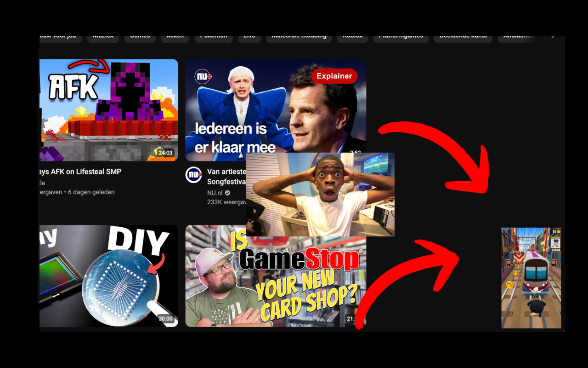Screen dimensions: 588x368
Task: Show more filter chips with right chevron
Action: pyautogui.click(x=553, y=37)
